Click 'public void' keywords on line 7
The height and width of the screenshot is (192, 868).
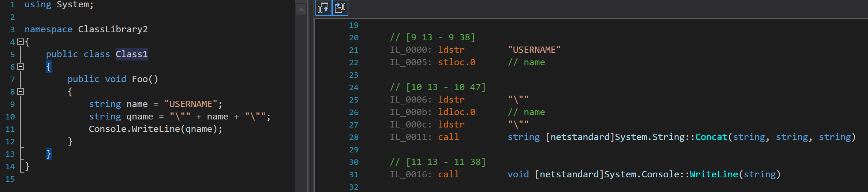97,79
